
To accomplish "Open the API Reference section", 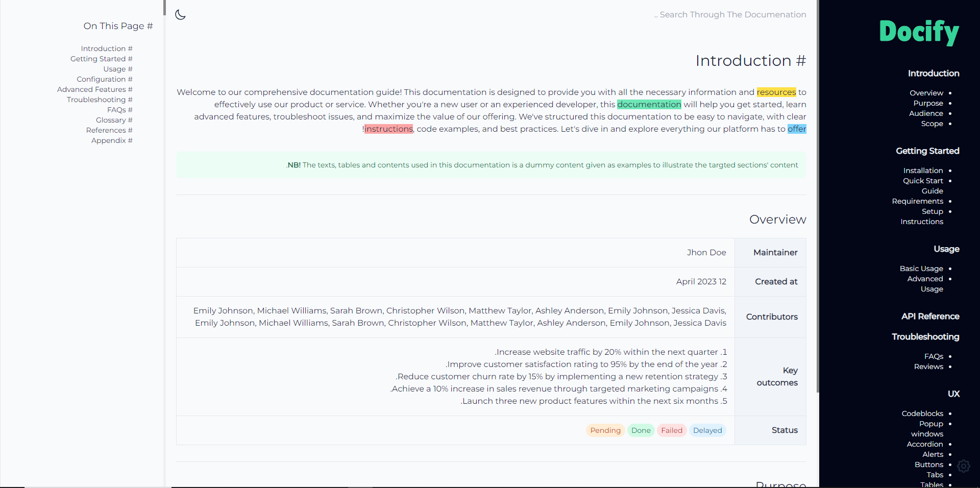I will coord(930,316).
